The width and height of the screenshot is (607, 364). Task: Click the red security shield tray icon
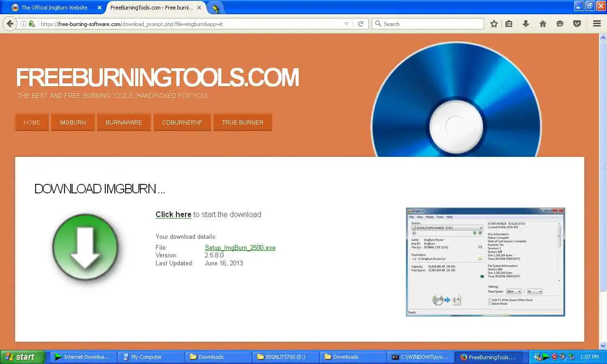click(x=554, y=357)
